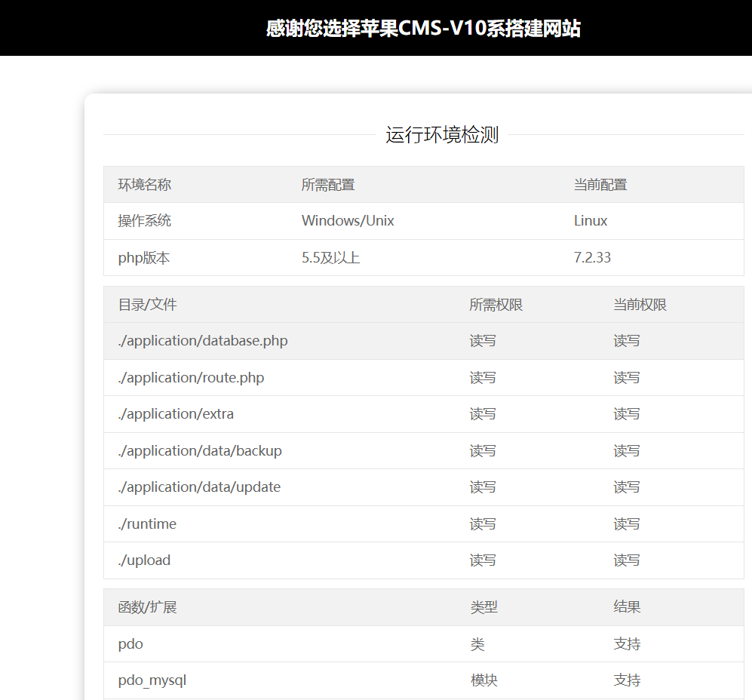This screenshot has height=700, width=752.
Task: Click 所需权限 读写 for route.php
Action: 483,378
